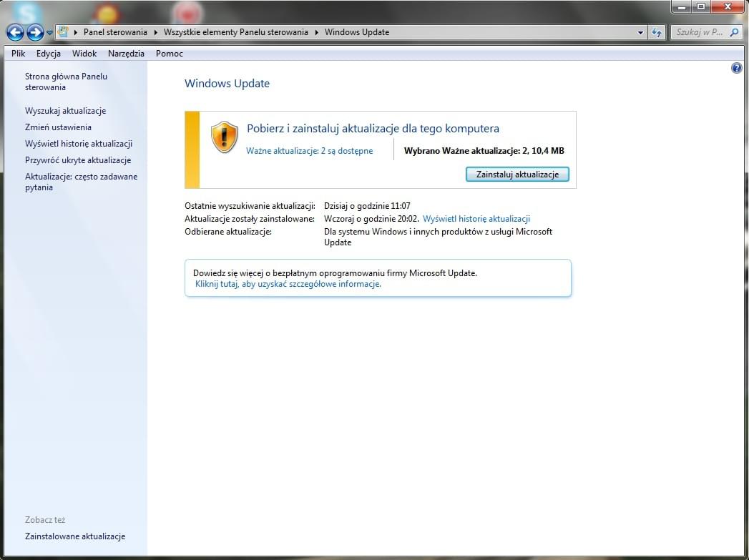Open the Pomoc menu

coord(169,54)
